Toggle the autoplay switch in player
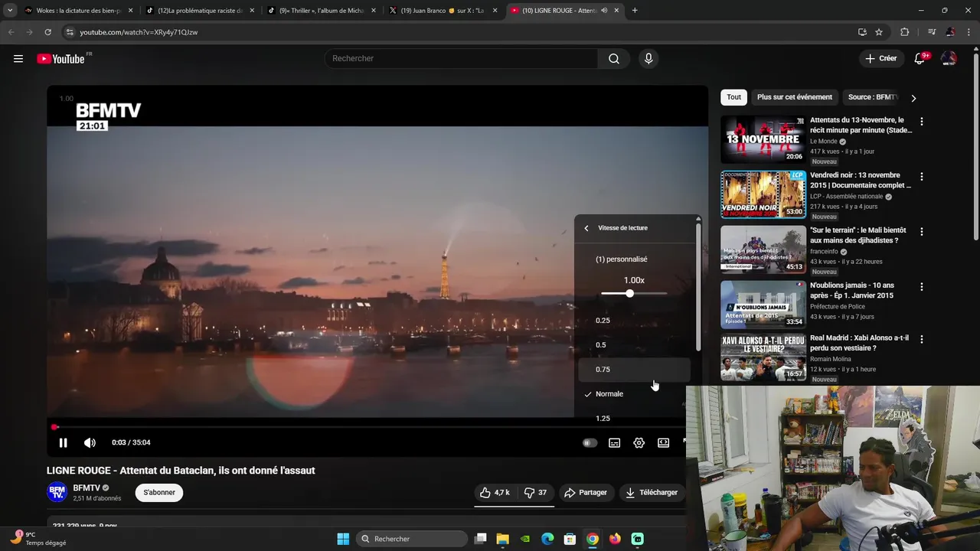980x551 pixels. click(x=590, y=442)
